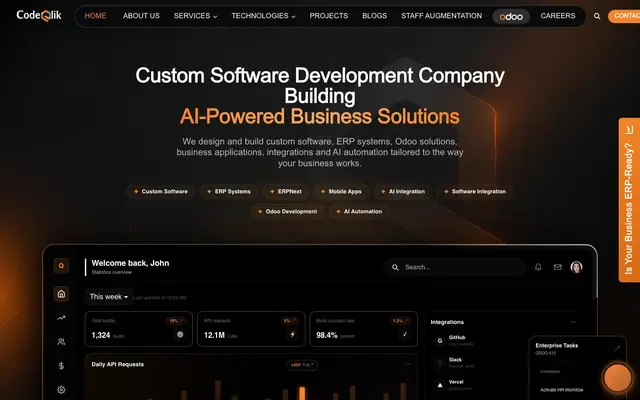Image resolution: width=640 pixels, height=400 pixels.
Task: Click the Mobile Apps tag
Action: pos(341,191)
